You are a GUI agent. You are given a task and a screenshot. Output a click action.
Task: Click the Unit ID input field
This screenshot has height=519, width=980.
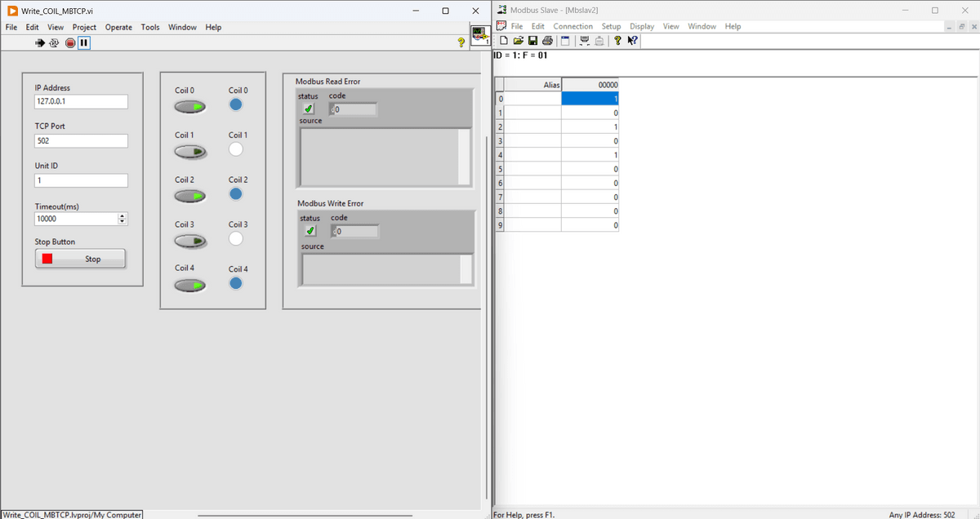pos(81,180)
